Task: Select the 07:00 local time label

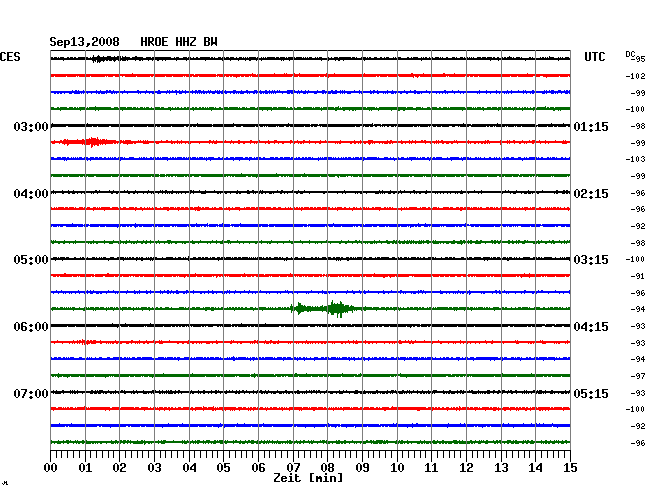Action: 31,393
